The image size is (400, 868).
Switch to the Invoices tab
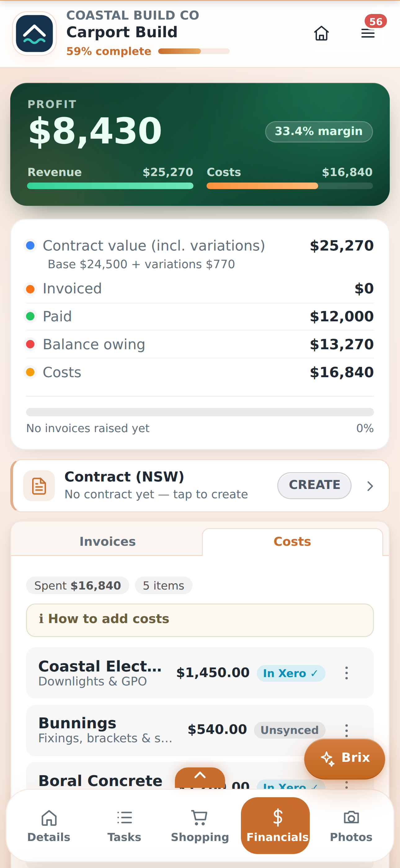click(x=107, y=541)
